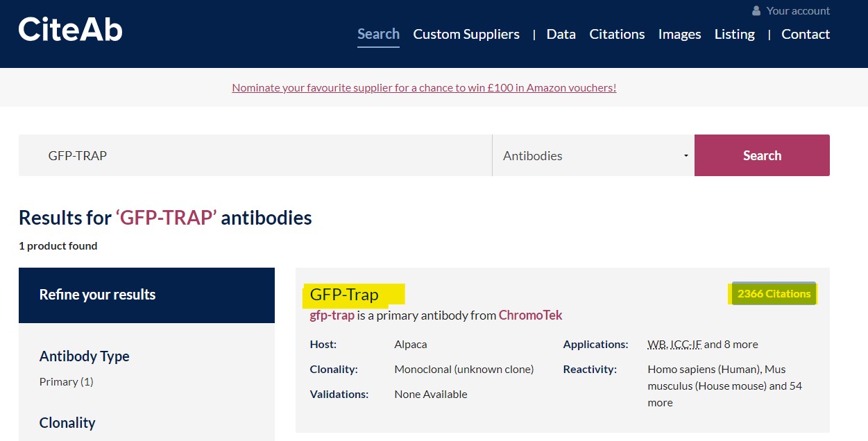The image size is (868, 441).
Task: Open the Listing nav item
Action: click(735, 34)
